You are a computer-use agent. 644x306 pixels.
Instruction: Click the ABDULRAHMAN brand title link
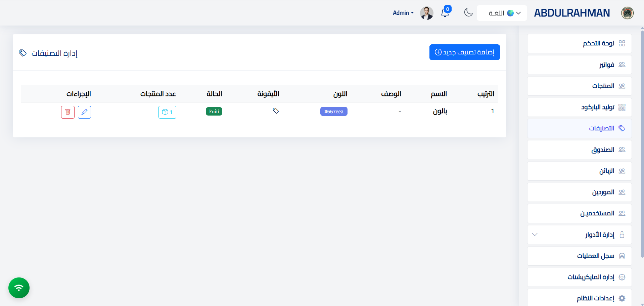click(572, 13)
